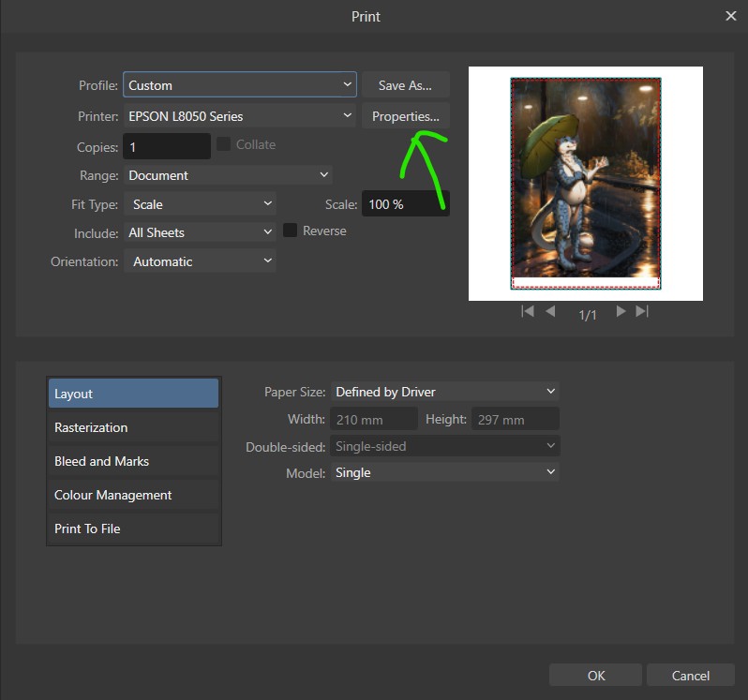Go to next page in preview

[621, 312]
